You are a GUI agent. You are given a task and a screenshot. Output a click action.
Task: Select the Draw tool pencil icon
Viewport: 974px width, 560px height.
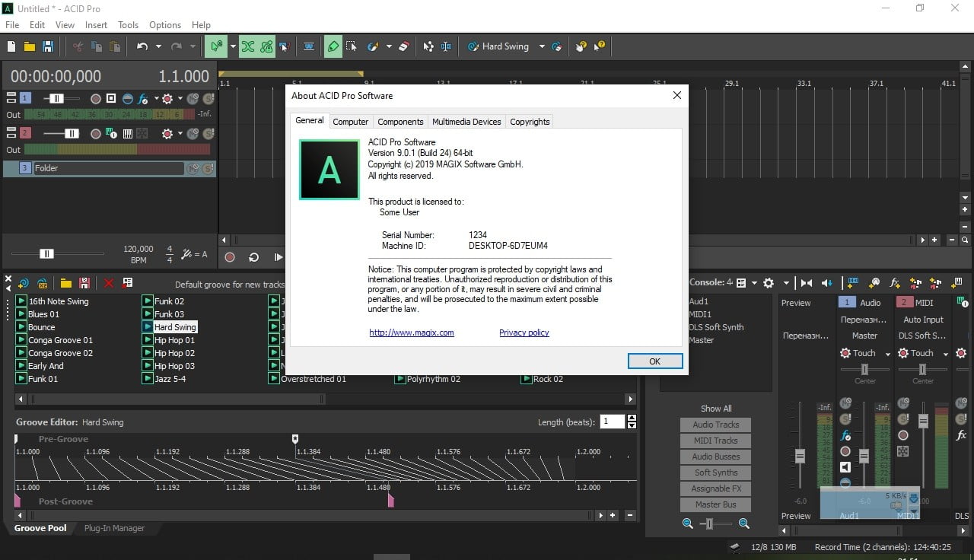(333, 46)
